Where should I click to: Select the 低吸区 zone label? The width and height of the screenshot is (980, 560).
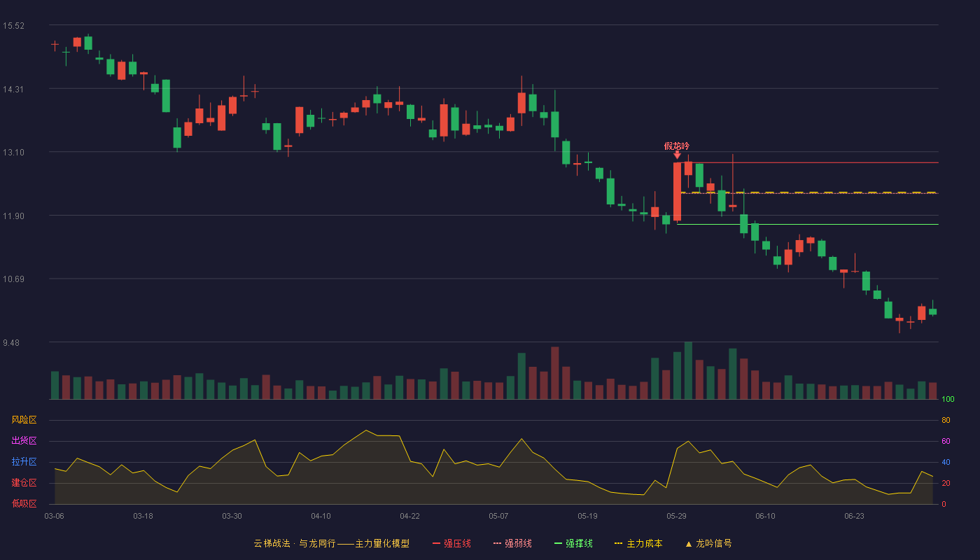point(24,503)
